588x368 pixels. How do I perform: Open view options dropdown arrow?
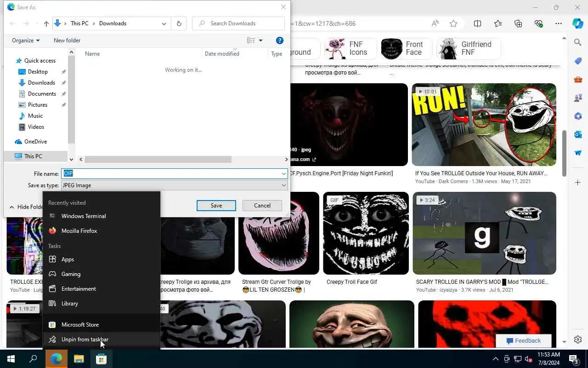260,40
